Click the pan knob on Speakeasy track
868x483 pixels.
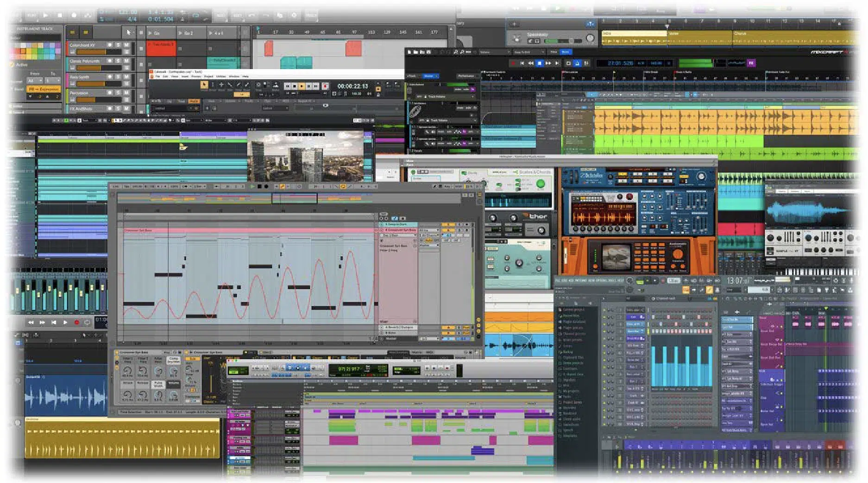(x=590, y=38)
